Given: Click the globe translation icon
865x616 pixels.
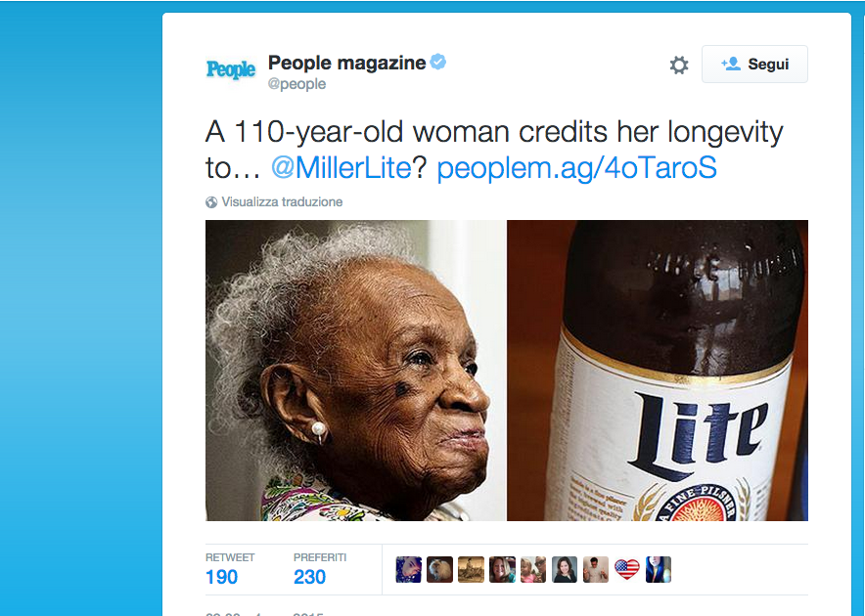Looking at the screenshot, I should click(x=211, y=202).
